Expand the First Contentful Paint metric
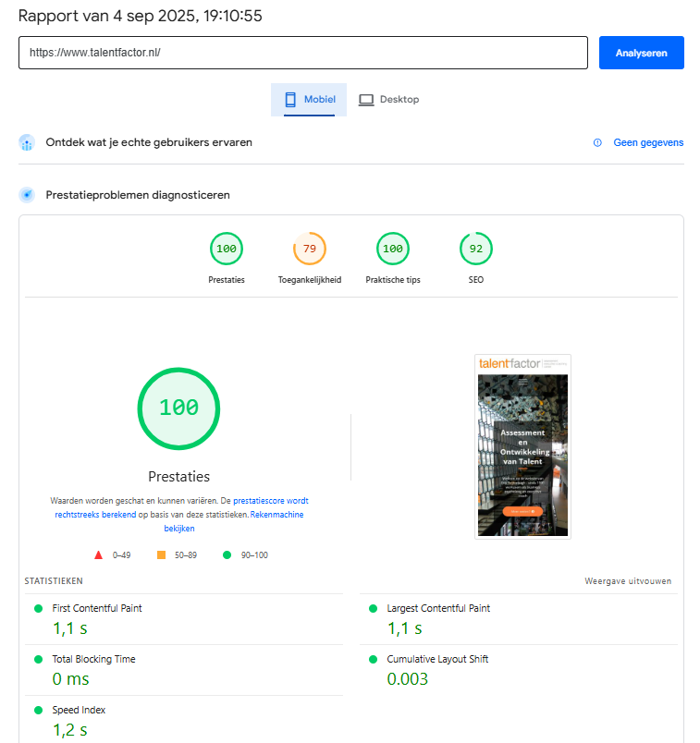The image size is (700, 743). coord(97,608)
